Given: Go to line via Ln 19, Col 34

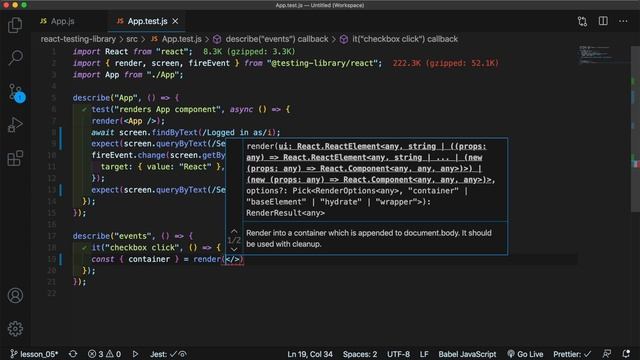Looking at the screenshot, I should tap(310, 354).
